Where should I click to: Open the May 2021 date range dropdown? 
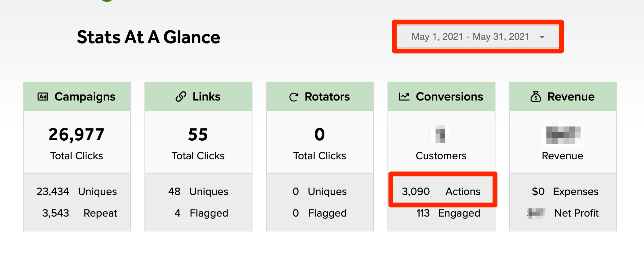(x=470, y=36)
